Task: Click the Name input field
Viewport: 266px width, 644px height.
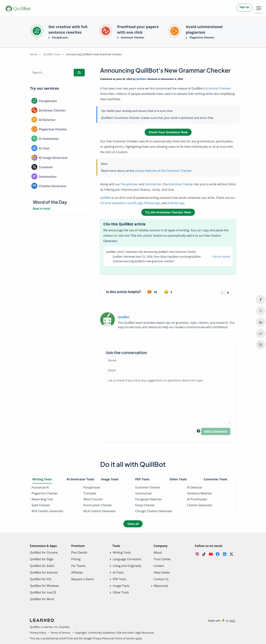Action: pyautogui.click(x=168, y=360)
